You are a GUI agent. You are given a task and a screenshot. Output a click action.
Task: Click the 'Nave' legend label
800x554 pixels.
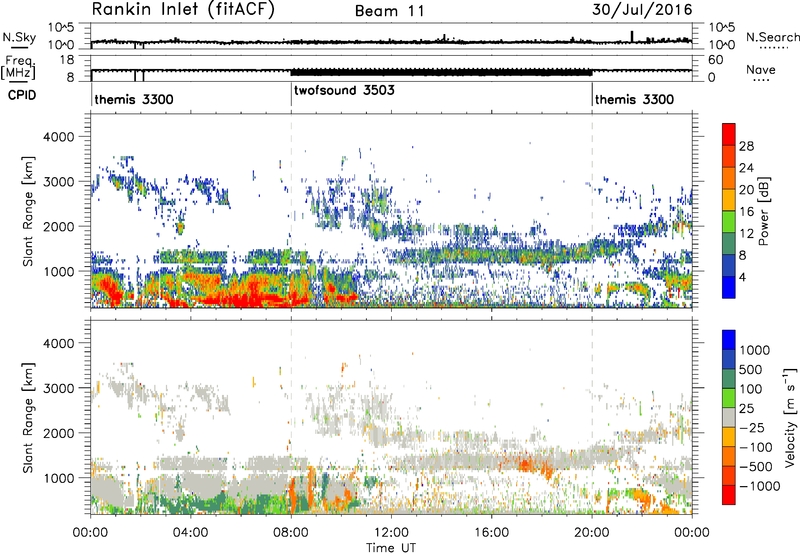(x=761, y=69)
